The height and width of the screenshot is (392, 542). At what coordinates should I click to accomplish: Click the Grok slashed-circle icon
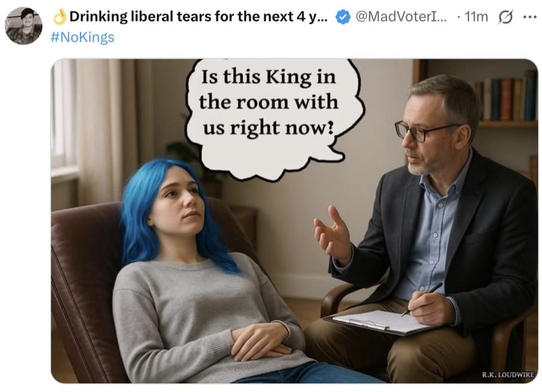(505, 18)
